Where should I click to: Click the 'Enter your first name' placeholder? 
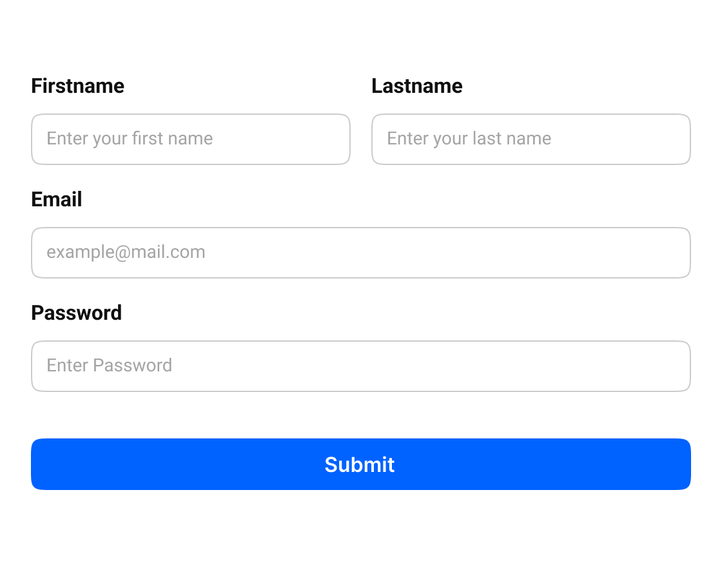[x=130, y=139]
